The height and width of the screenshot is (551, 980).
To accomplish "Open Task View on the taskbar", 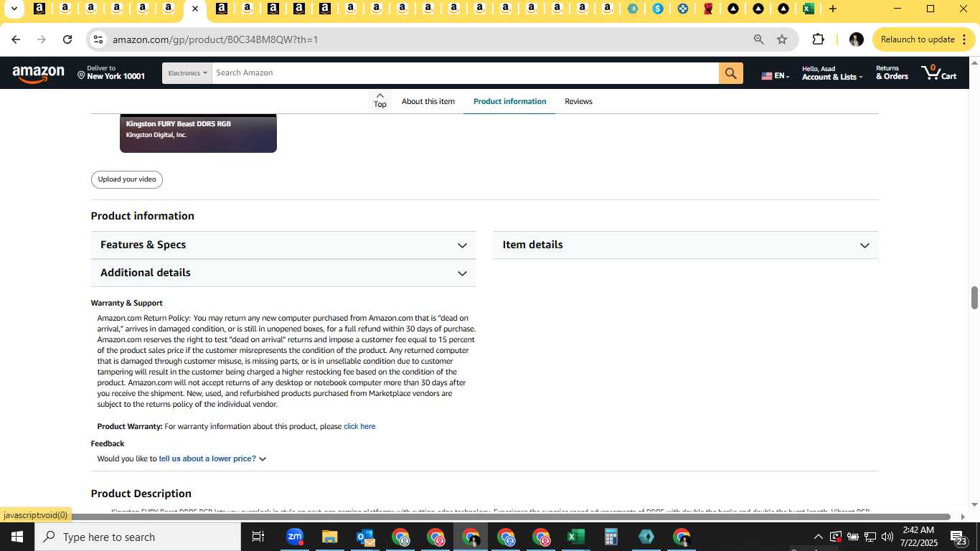I will pos(258,537).
